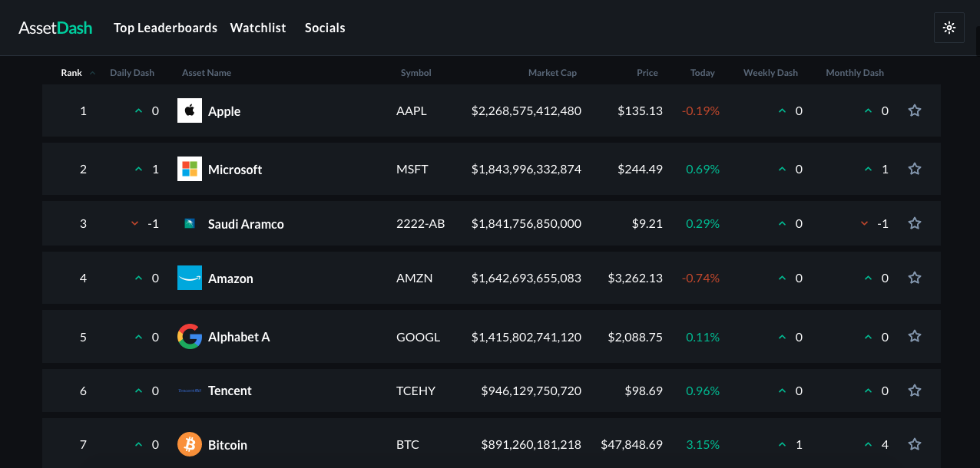Open the Amazon asset name
The height and width of the screenshot is (468, 980).
[230, 278]
